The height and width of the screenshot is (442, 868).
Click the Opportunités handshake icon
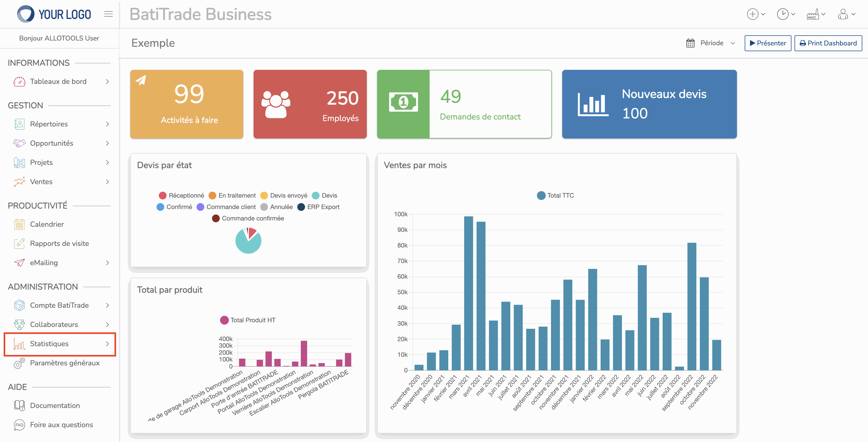(x=19, y=143)
